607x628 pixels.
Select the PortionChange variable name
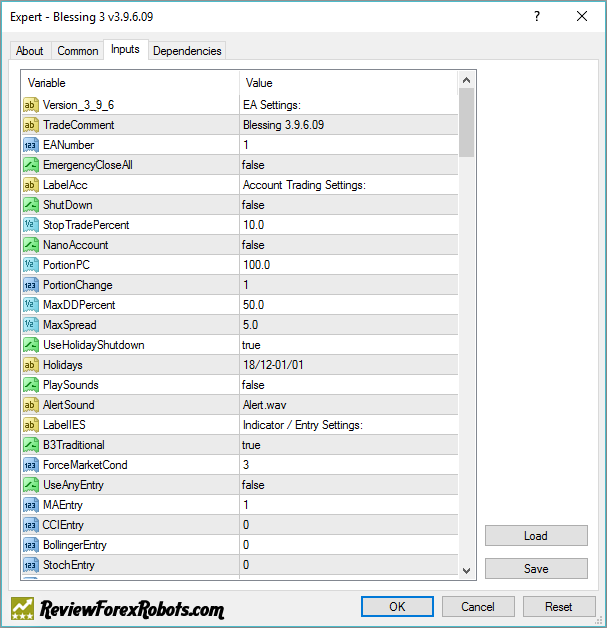78,285
